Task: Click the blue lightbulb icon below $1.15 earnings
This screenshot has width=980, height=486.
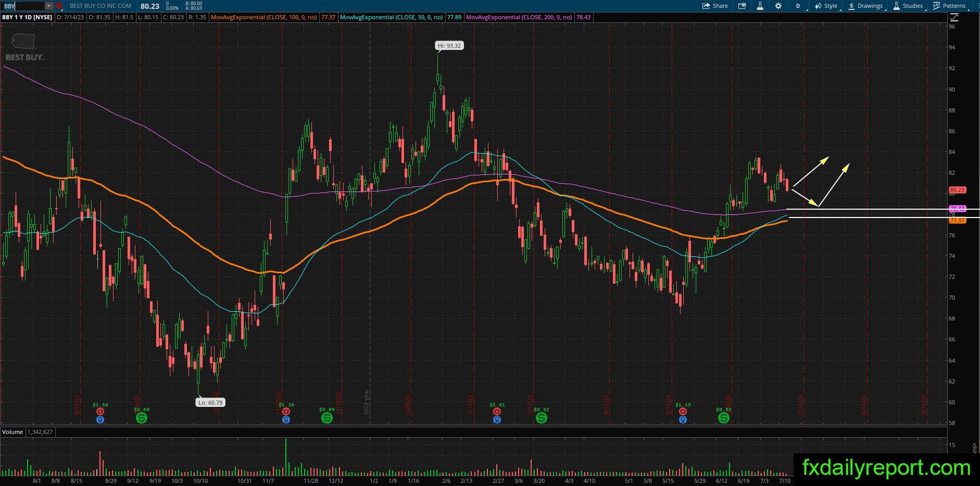Action: (x=683, y=419)
